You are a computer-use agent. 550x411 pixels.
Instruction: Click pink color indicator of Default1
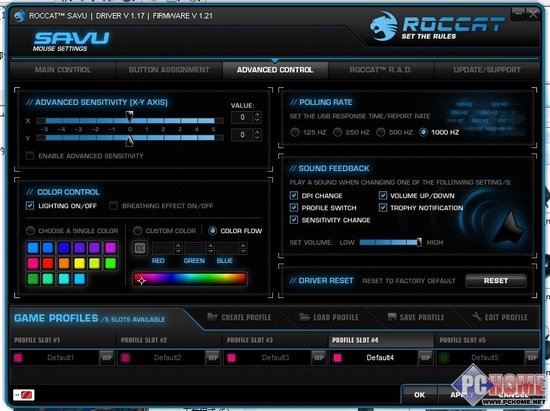click(x=18, y=358)
